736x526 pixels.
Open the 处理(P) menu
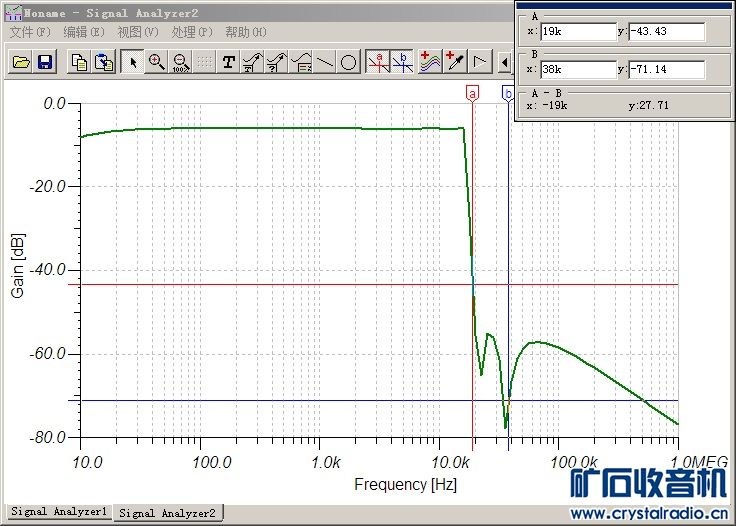point(192,32)
